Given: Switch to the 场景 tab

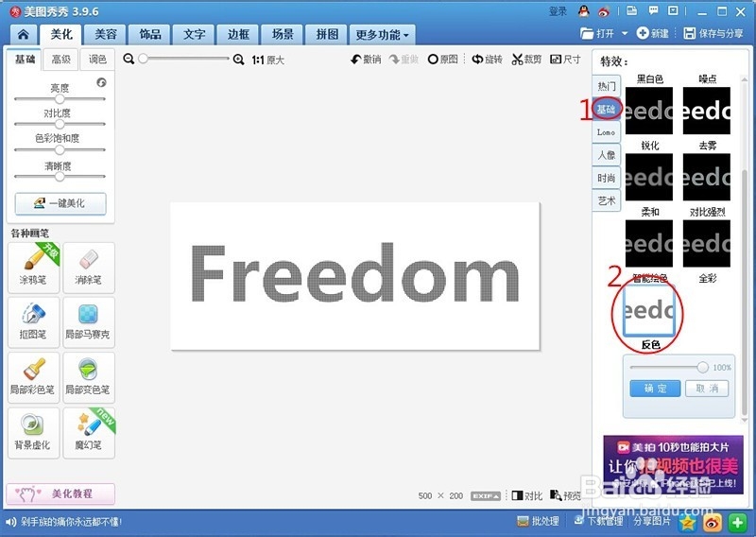Looking at the screenshot, I should coord(283,35).
